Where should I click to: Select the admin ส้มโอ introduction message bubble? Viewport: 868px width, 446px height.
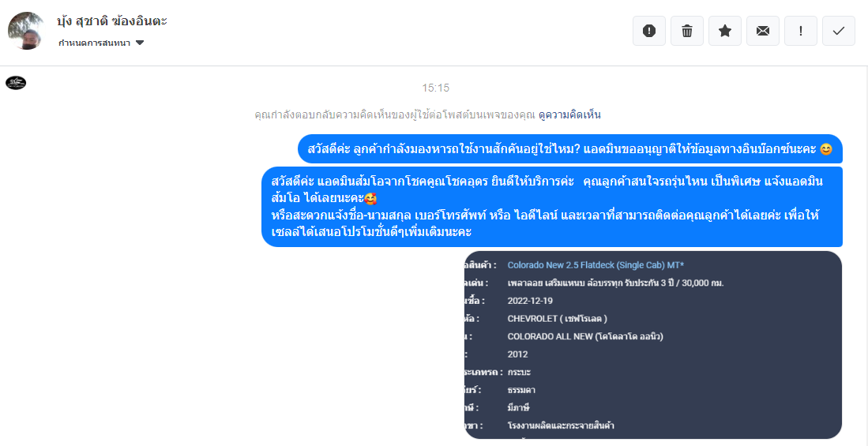point(552,206)
